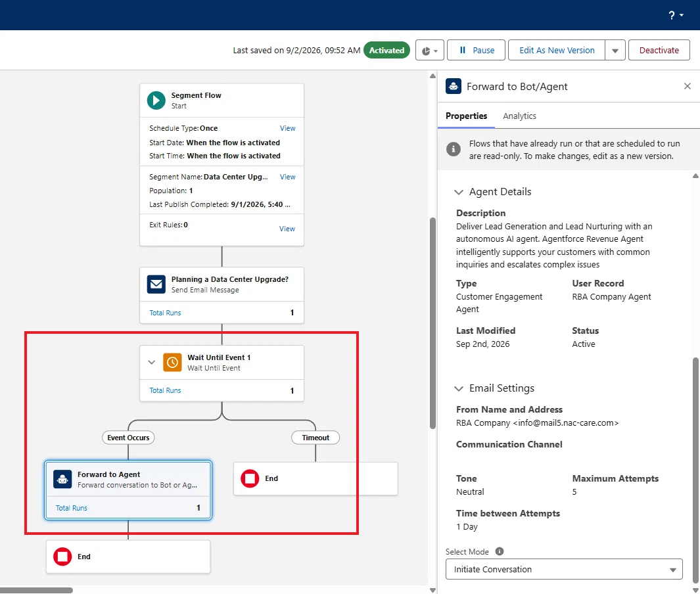
Task: Open the Select Mode Initiate Conversation dropdown
Action: point(564,569)
